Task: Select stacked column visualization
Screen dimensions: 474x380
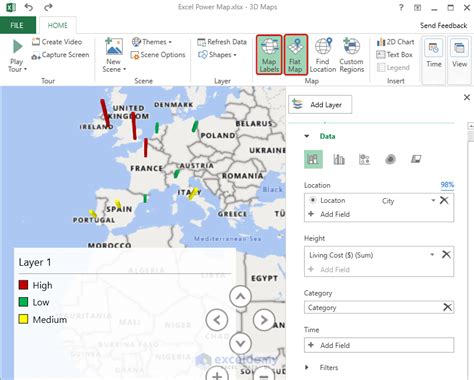Action: 313,159
